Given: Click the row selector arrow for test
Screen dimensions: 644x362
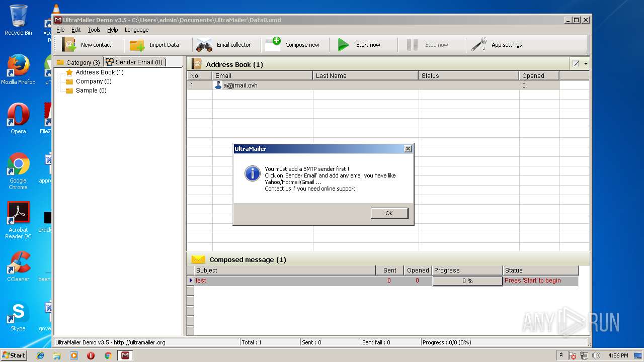Looking at the screenshot, I should point(190,281).
